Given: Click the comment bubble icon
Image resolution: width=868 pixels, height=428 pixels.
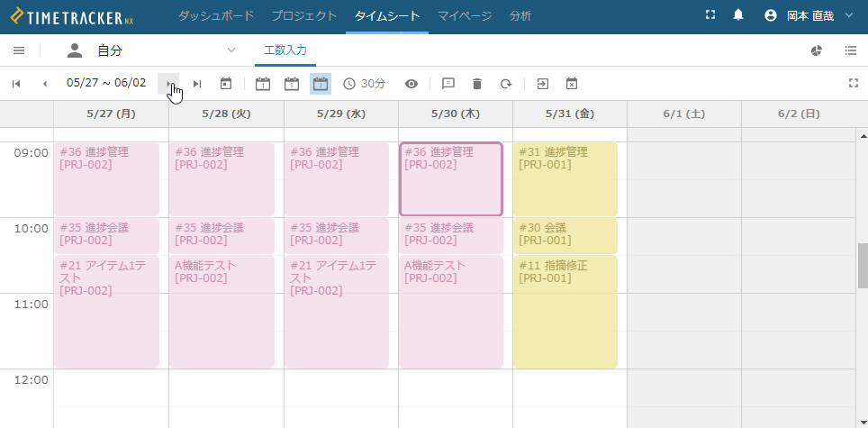Looking at the screenshot, I should pyautogui.click(x=448, y=84).
